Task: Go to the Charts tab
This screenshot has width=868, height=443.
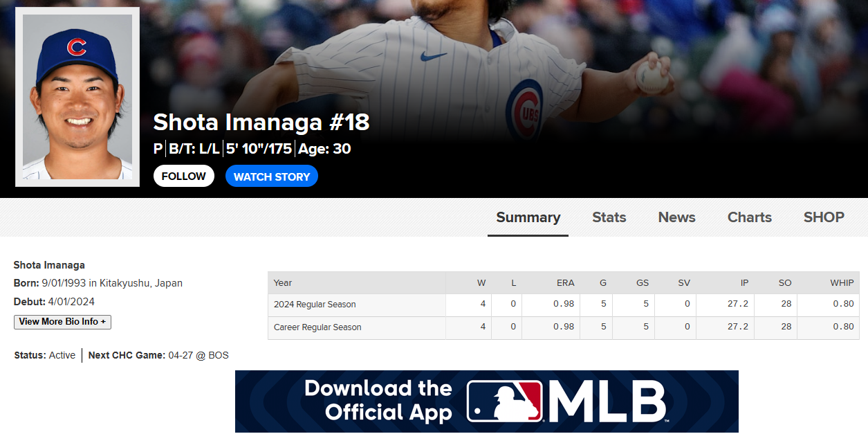Action: coord(749,217)
